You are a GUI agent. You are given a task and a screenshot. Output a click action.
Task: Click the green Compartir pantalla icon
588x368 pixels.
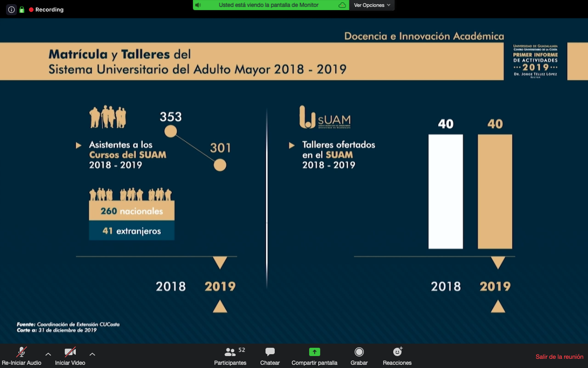pyautogui.click(x=314, y=352)
